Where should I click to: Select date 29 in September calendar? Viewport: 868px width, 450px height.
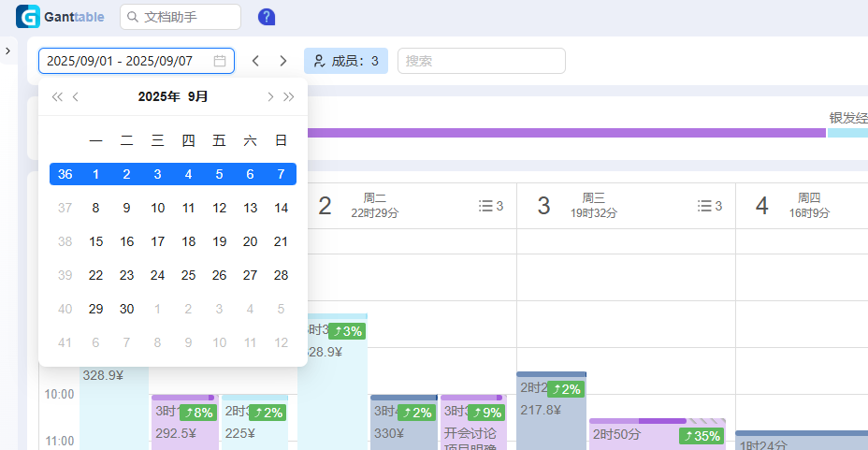click(x=95, y=309)
